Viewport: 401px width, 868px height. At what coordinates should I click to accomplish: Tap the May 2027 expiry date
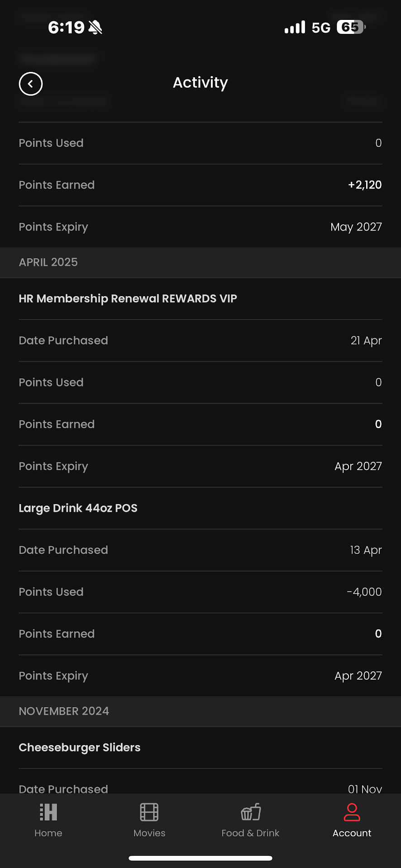[356, 227]
